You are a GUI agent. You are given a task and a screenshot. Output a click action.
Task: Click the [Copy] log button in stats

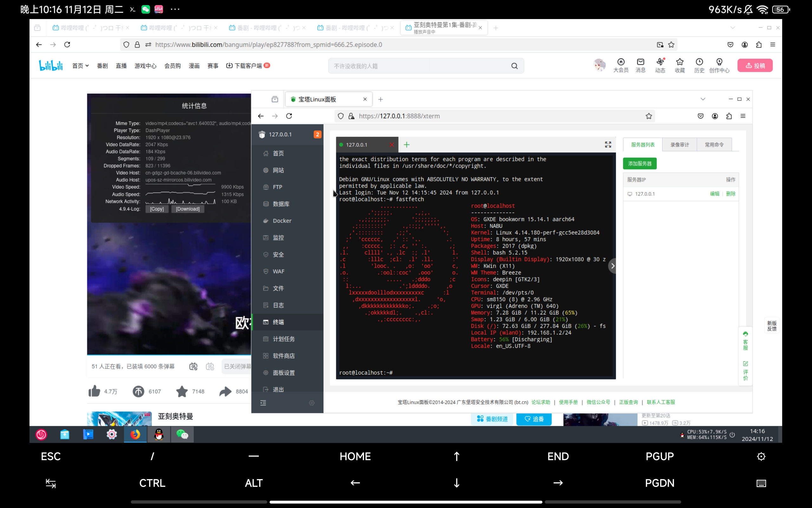click(157, 209)
